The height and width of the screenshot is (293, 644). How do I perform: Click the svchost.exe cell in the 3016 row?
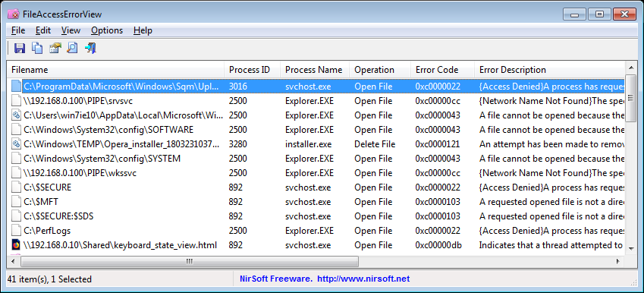[308, 87]
